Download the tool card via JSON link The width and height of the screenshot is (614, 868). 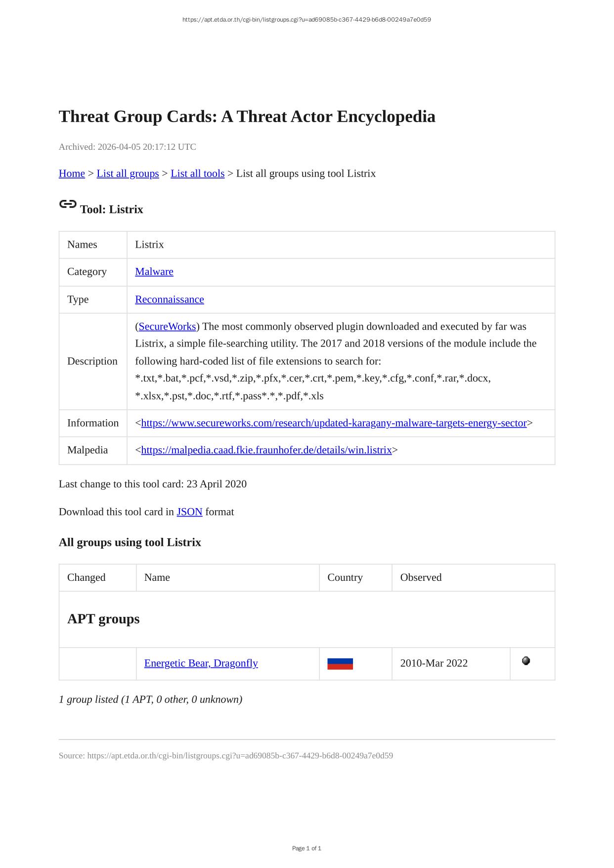point(189,512)
